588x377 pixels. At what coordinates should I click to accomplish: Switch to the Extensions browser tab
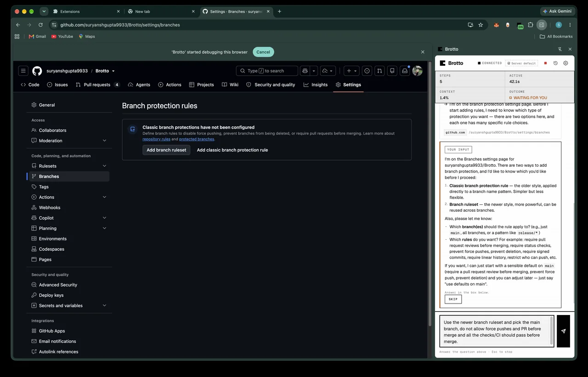point(85,11)
